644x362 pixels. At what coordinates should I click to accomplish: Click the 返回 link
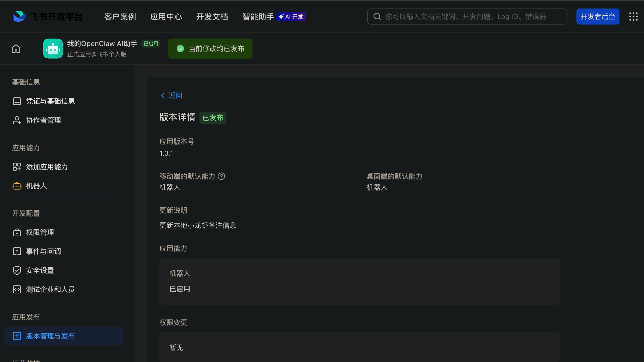[175, 95]
